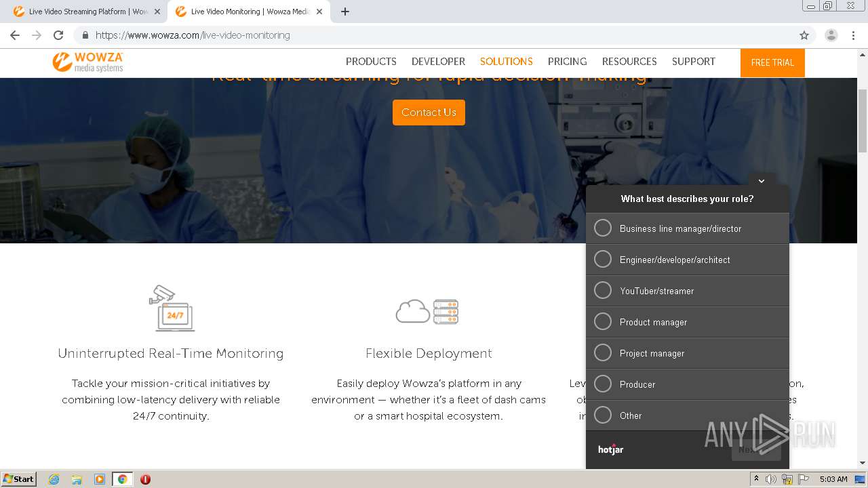Open the RESOURCES navigation menu
Screen dimensions: 868x488
pyautogui.click(x=629, y=62)
